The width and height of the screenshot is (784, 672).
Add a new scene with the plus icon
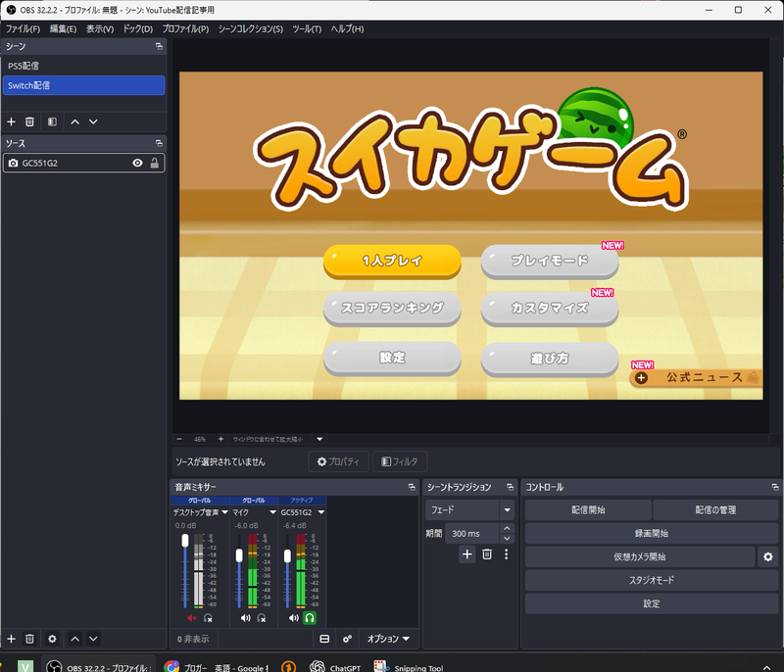[11, 121]
